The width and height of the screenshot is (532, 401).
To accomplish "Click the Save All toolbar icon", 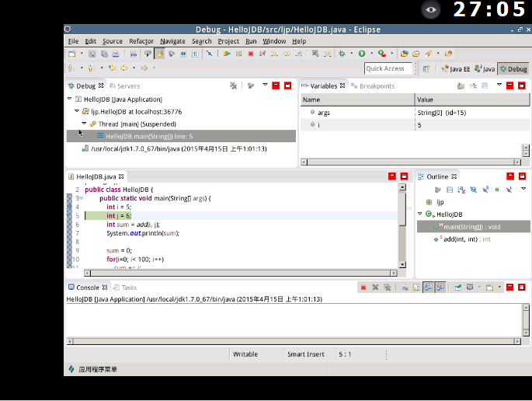I will [x=104, y=54].
